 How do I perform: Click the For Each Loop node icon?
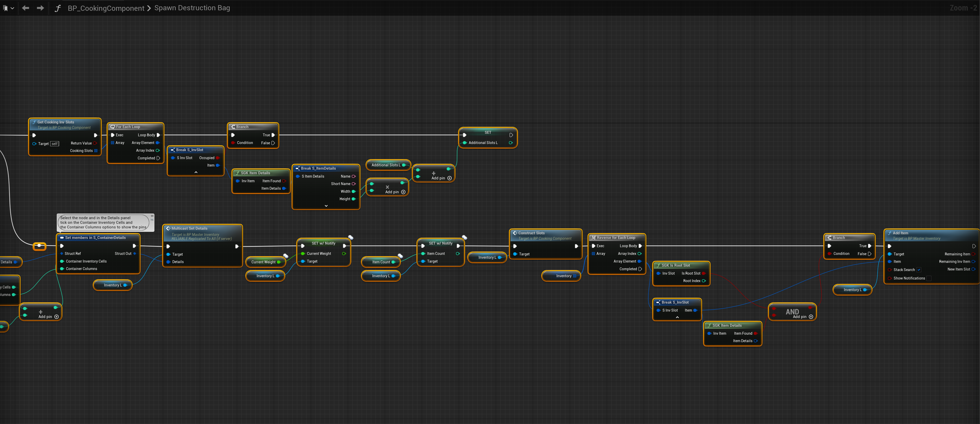(113, 127)
